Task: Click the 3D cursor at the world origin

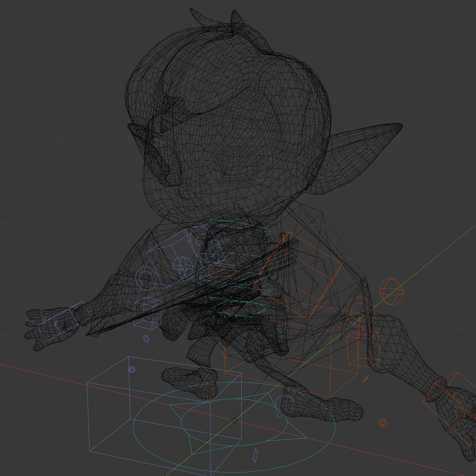Action: tap(234, 420)
